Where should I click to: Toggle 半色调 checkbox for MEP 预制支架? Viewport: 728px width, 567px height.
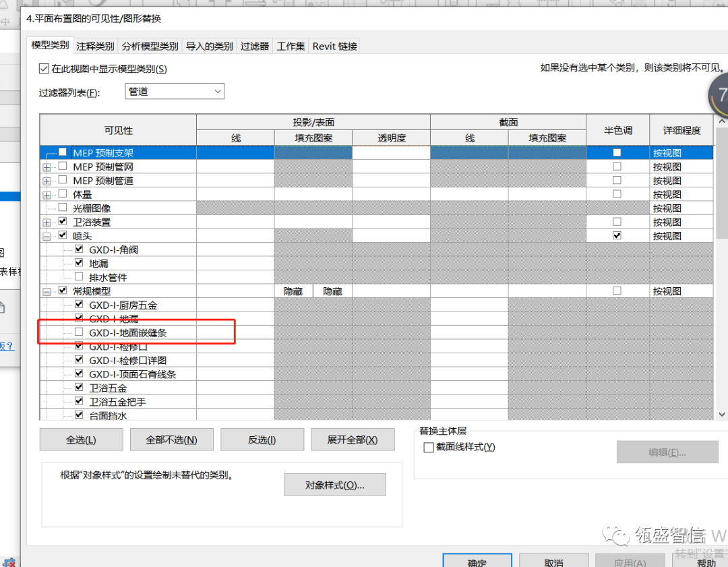point(617,152)
